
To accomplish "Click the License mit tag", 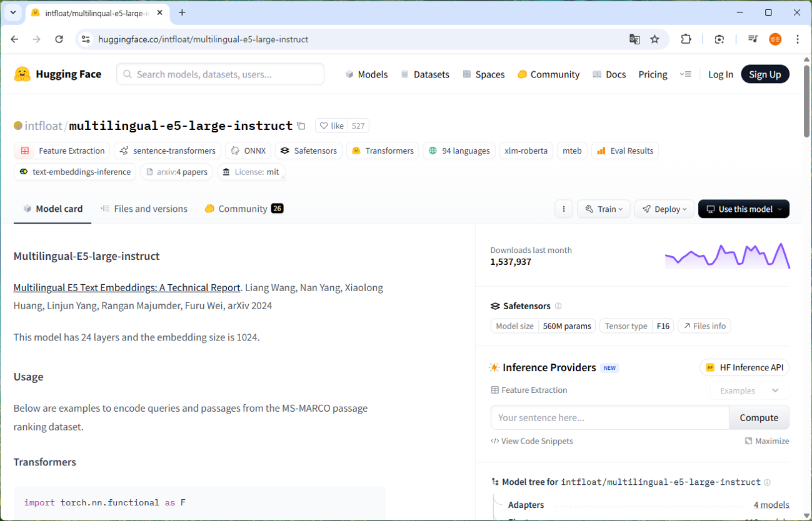I will [x=251, y=172].
